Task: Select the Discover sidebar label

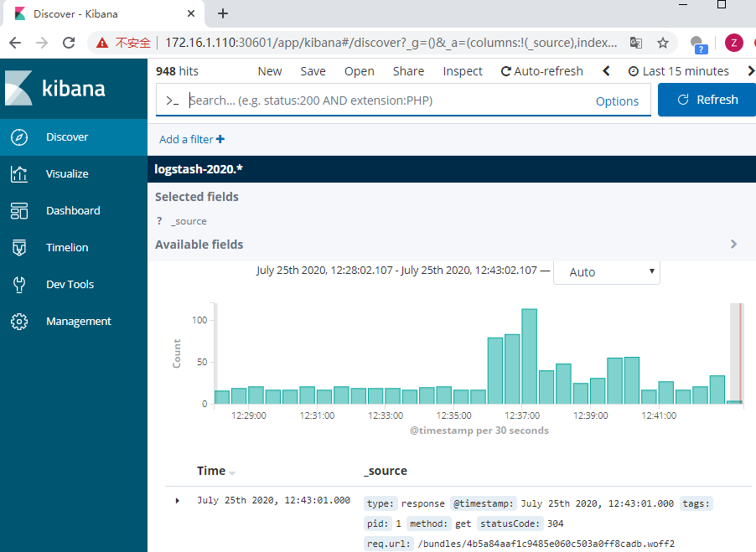Action: coord(67,137)
